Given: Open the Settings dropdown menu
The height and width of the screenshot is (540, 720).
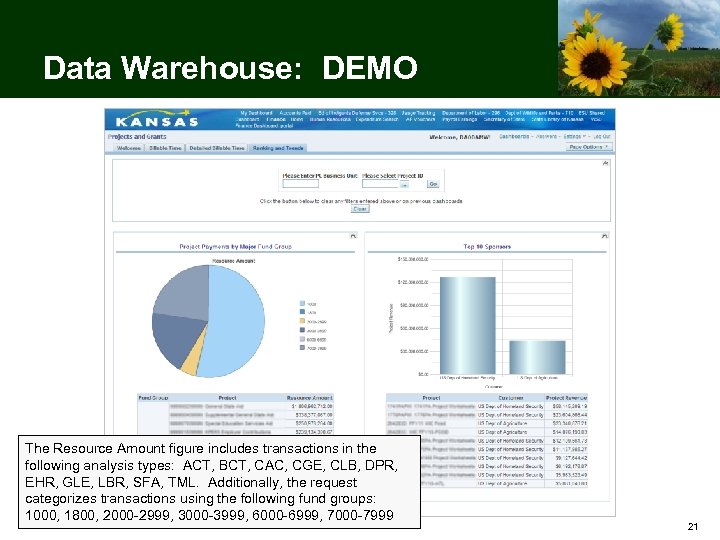Looking at the screenshot, I should click(574, 136).
